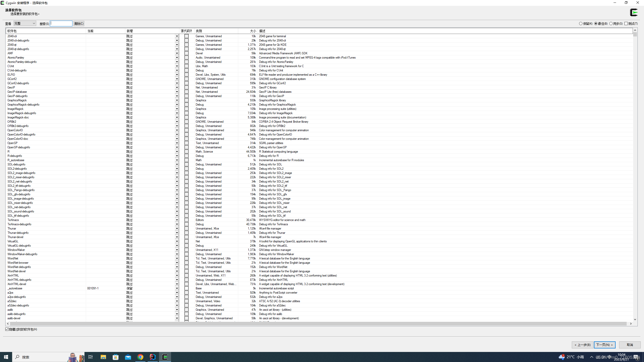Select the OpenColorIO package row
The width and height of the screenshot is (644, 362).
coord(319,130)
